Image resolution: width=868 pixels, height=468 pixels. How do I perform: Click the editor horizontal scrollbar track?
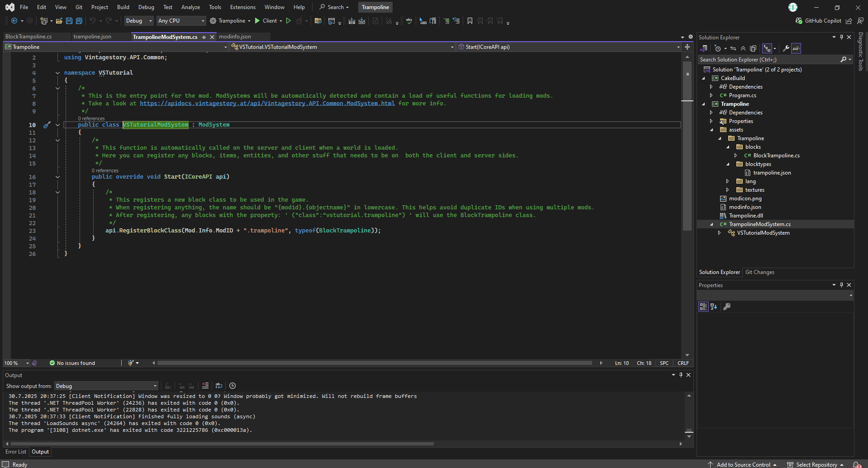[375, 363]
